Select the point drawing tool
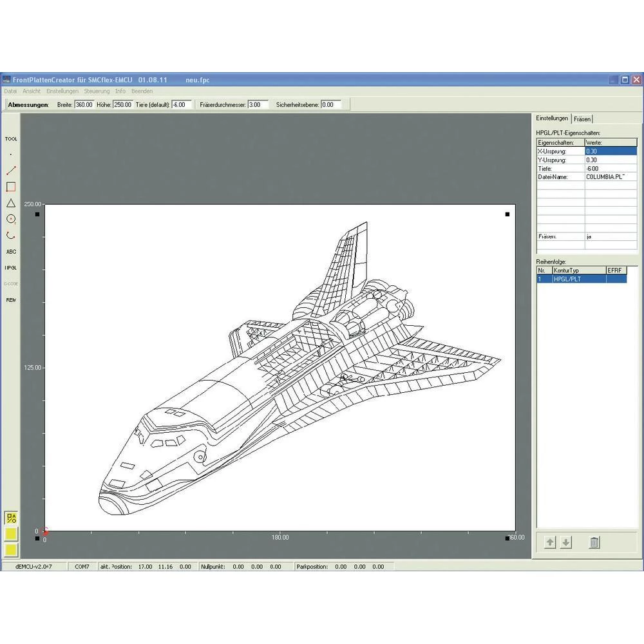644x644 pixels. pos(11,155)
